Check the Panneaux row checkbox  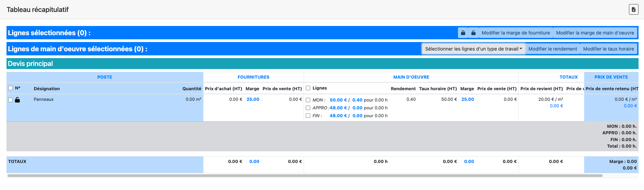pos(11,100)
